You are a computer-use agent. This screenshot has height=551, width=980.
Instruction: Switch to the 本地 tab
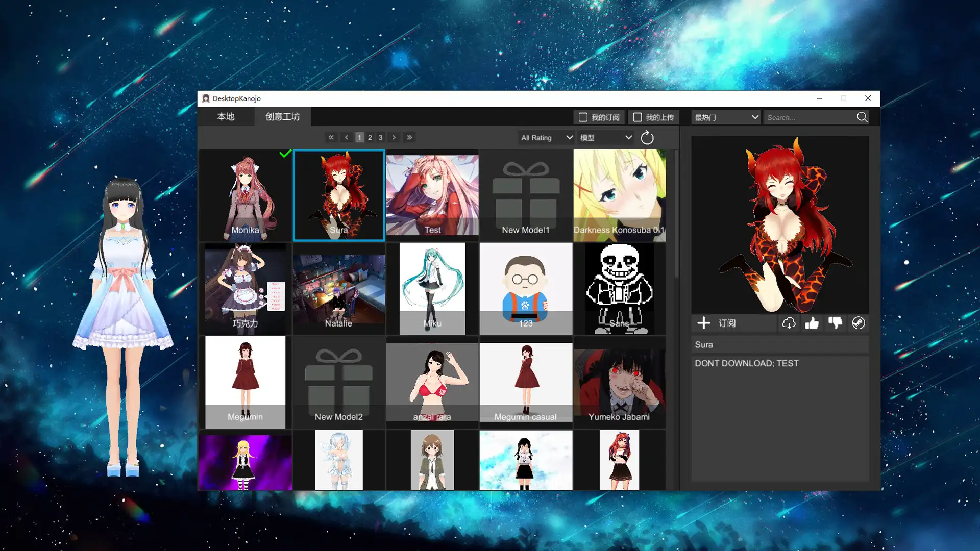pos(226,116)
